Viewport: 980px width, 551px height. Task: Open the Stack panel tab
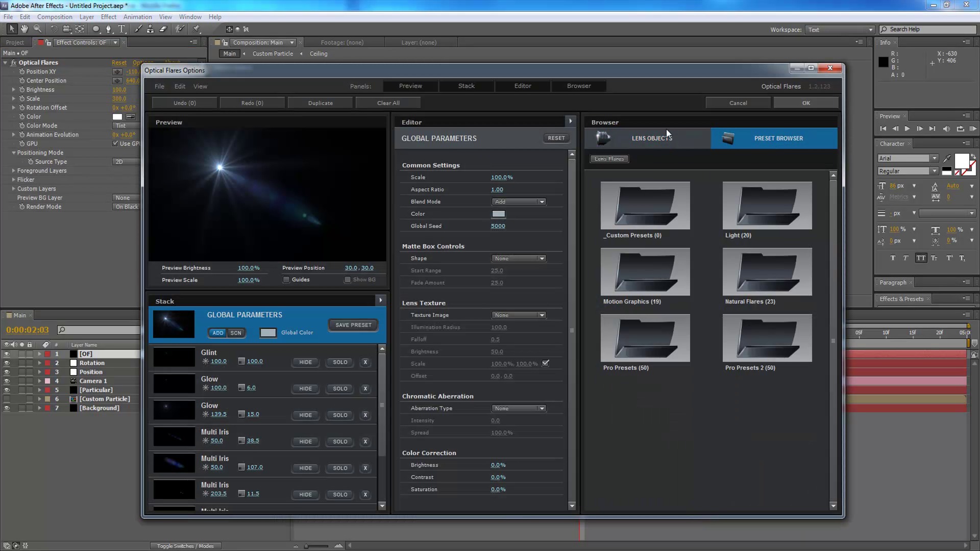click(466, 86)
